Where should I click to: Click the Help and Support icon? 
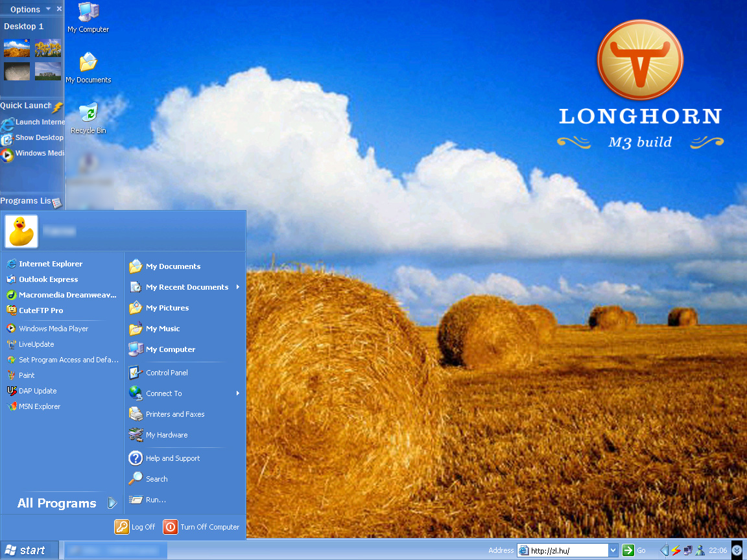[136, 458]
